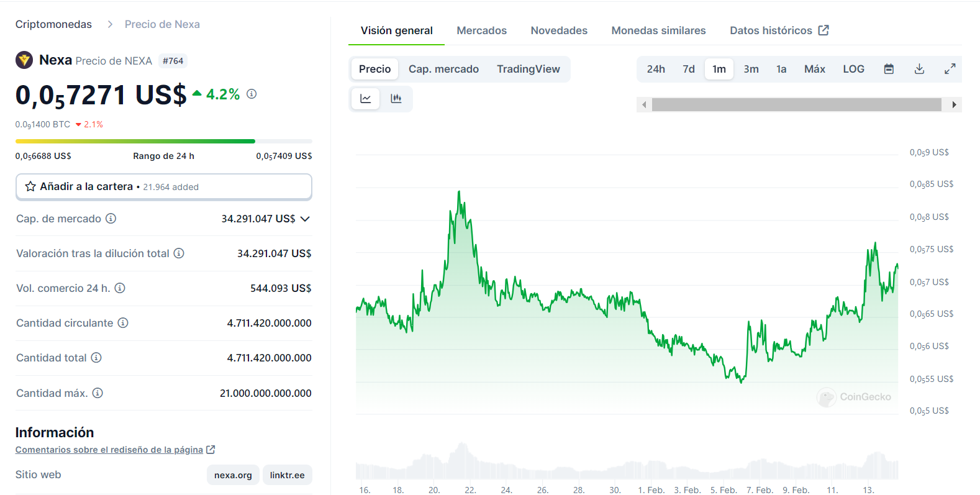Switch chart to TradingView
The width and height of the screenshot is (980, 495).
[x=529, y=69]
